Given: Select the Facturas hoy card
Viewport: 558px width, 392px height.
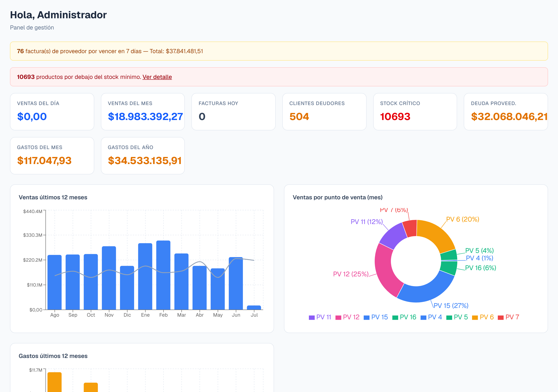Looking at the screenshot, I should 234,112.
